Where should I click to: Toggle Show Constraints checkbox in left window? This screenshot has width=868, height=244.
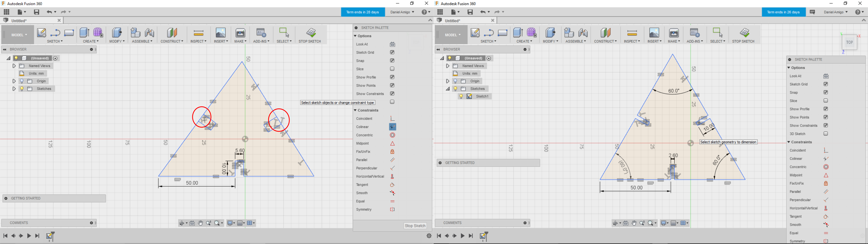pos(392,94)
